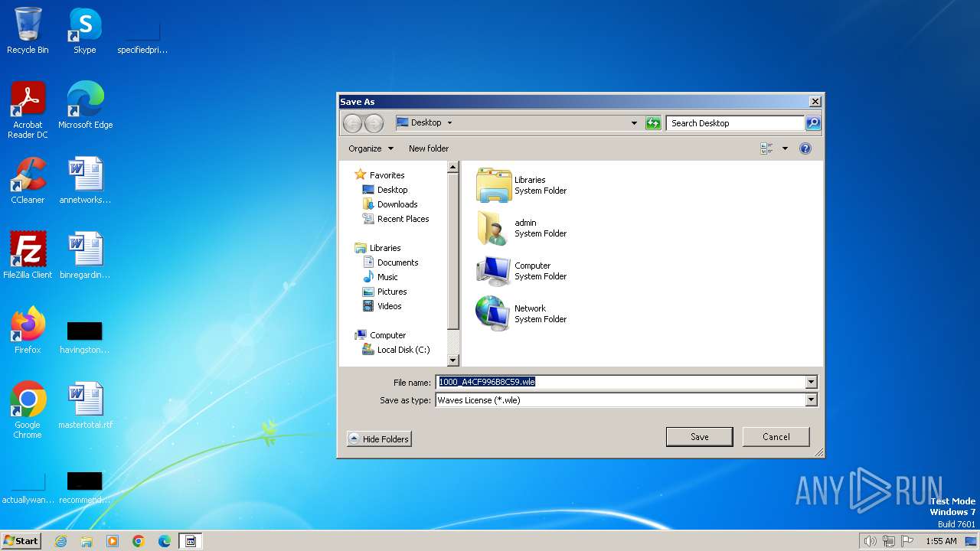Click the Search Desktop field
980x551 pixels.
(735, 122)
